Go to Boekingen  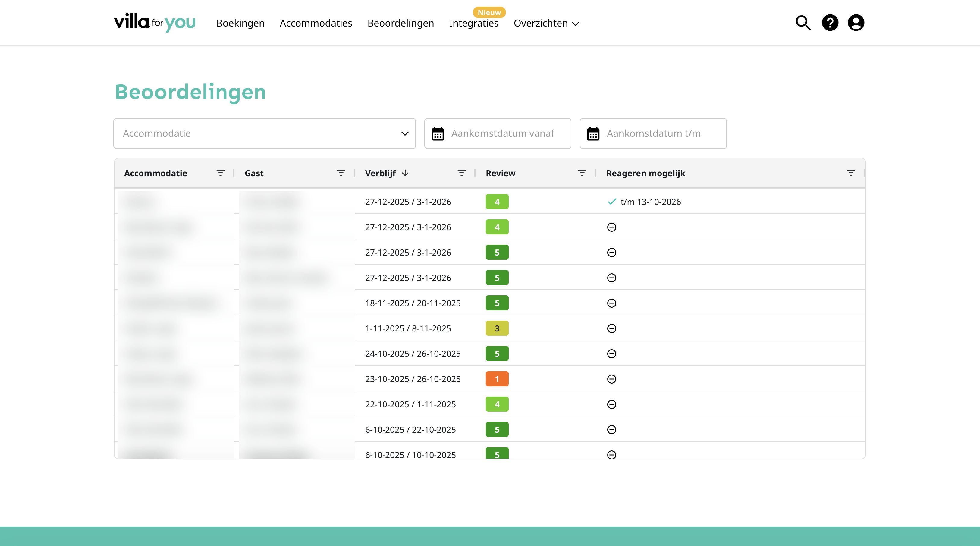[x=240, y=23]
